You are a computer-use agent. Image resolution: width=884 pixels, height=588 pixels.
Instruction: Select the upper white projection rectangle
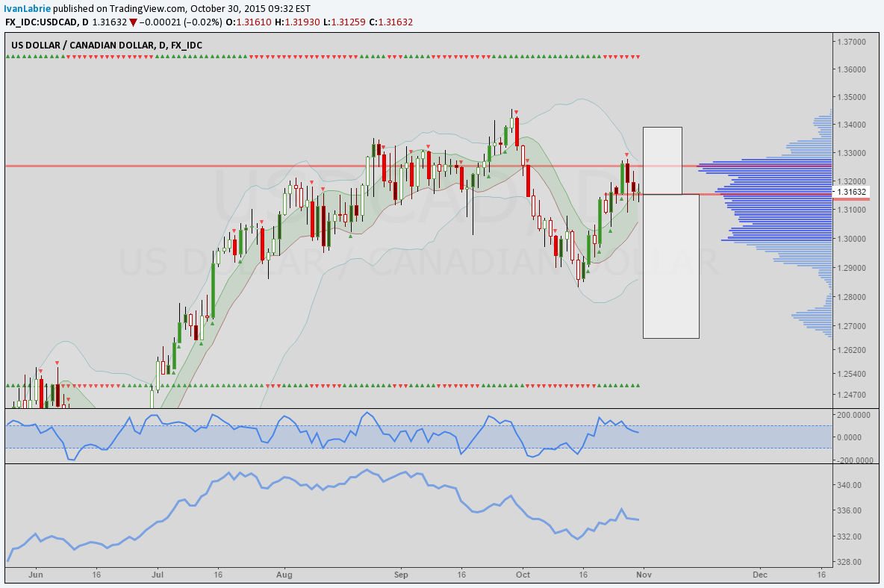pos(662,160)
